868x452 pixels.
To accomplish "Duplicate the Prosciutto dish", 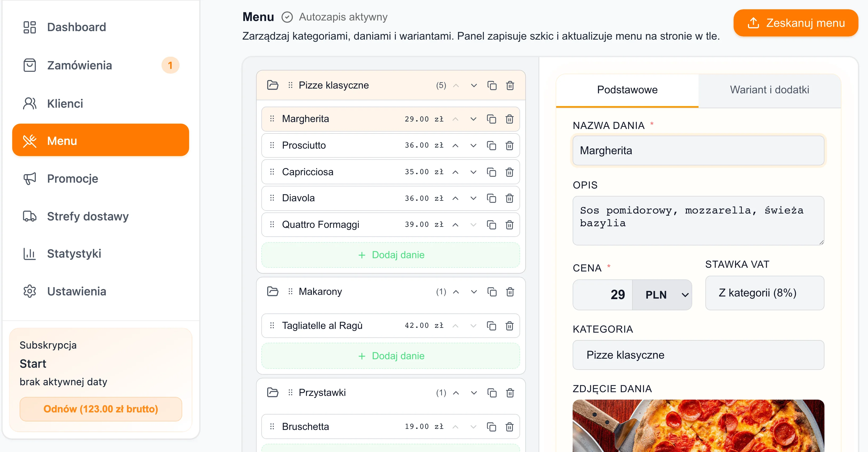I will pos(491,145).
